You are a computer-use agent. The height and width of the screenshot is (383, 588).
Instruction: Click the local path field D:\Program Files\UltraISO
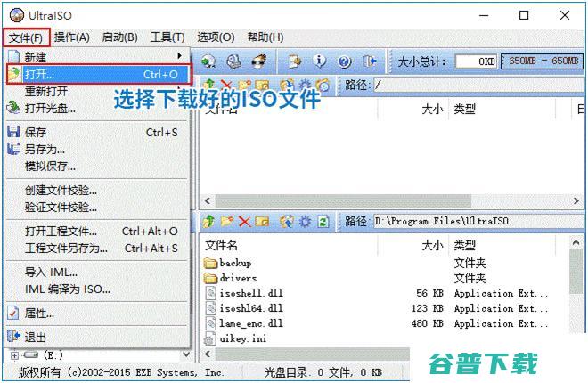478,221
